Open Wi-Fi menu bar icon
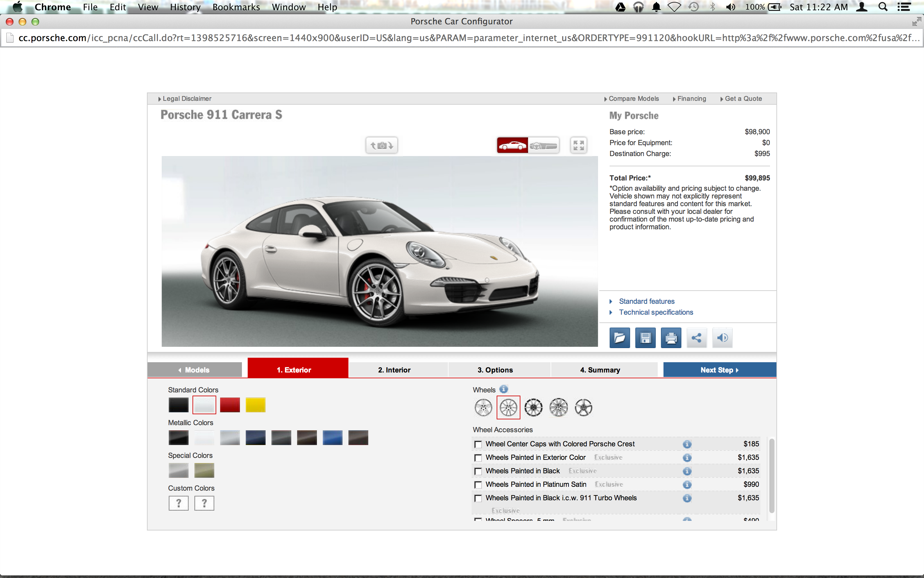 tap(674, 7)
